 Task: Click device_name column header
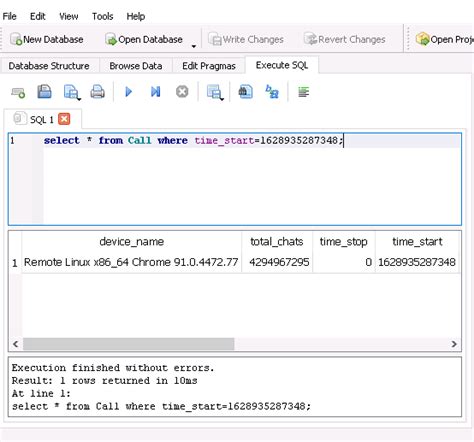click(x=132, y=241)
